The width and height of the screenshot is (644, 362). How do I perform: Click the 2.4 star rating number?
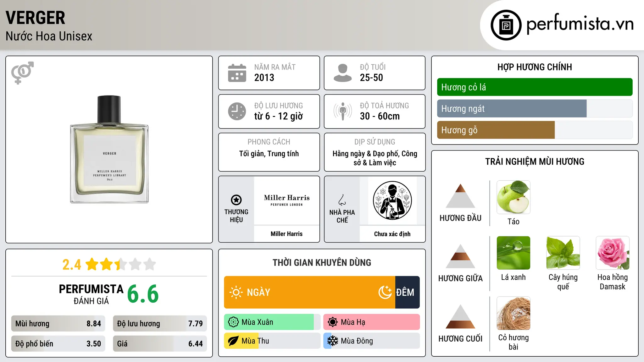coord(72,265)
